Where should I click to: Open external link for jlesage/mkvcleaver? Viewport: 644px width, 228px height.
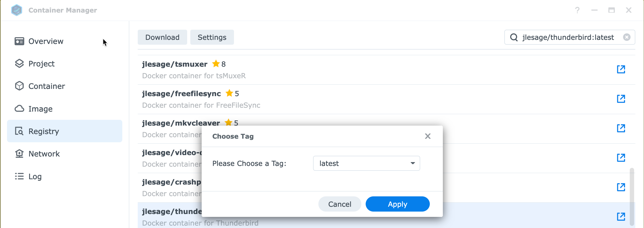click(621, 128)
